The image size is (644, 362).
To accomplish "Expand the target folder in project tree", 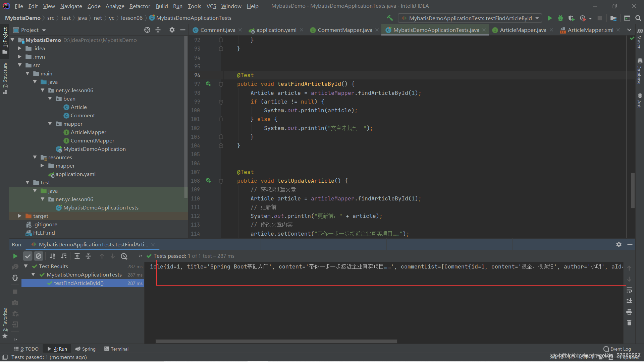I will pos(19,216).
